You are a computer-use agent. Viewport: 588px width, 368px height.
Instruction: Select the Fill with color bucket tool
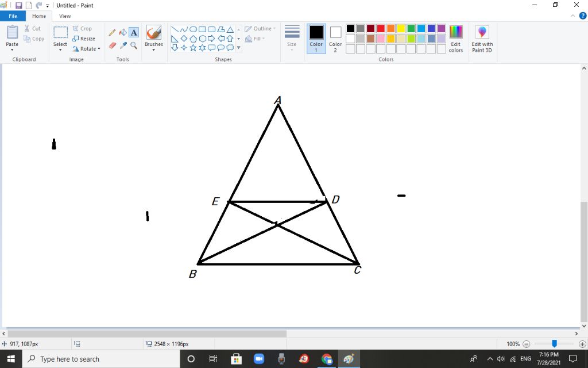point(123,33)
